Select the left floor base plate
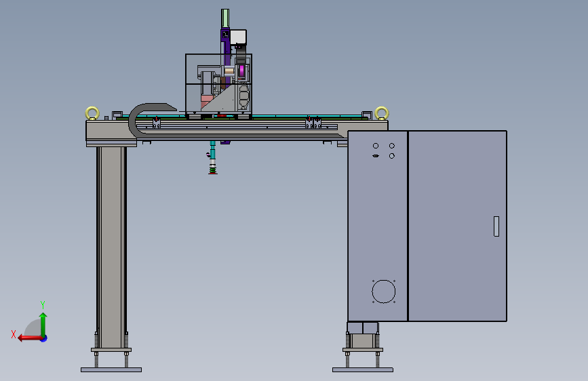588x381 pixels. (111, 369)
